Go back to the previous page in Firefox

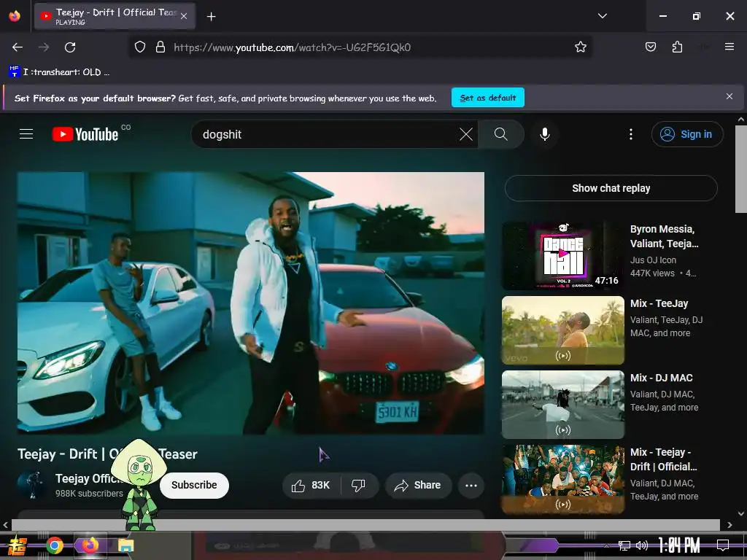[x=18, y=47]
